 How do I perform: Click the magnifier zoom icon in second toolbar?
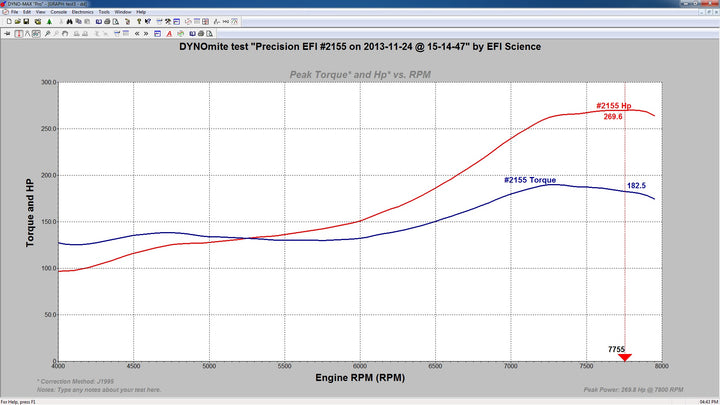click(x=46, y=33)
